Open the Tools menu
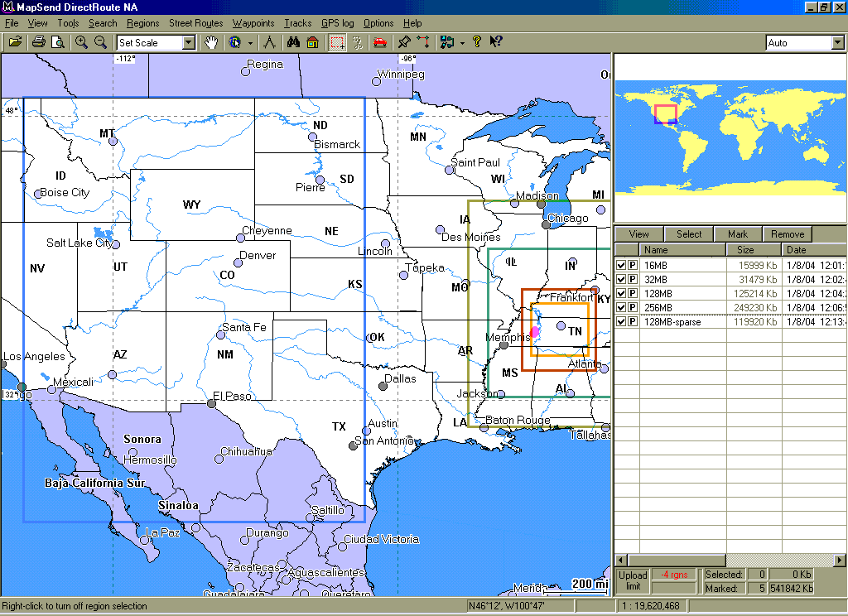The width and height of the screenshot is (848, 616). 68,23
